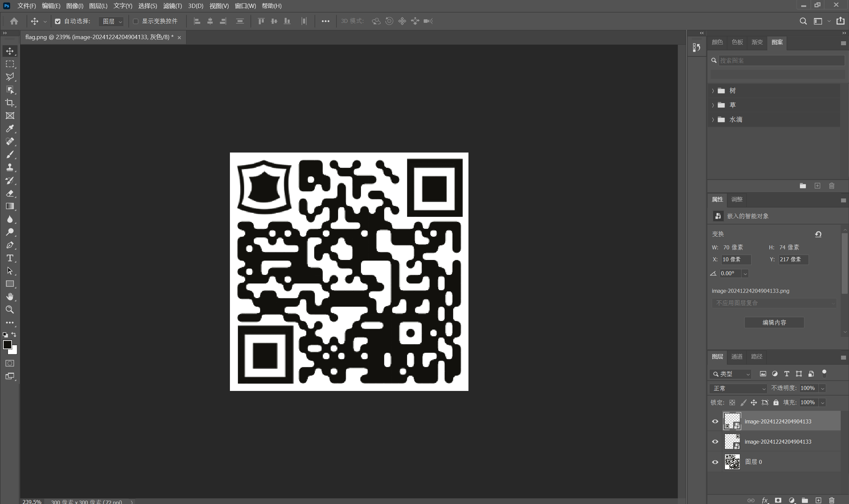Switch to the 色板 tab

tap(737, 42)
